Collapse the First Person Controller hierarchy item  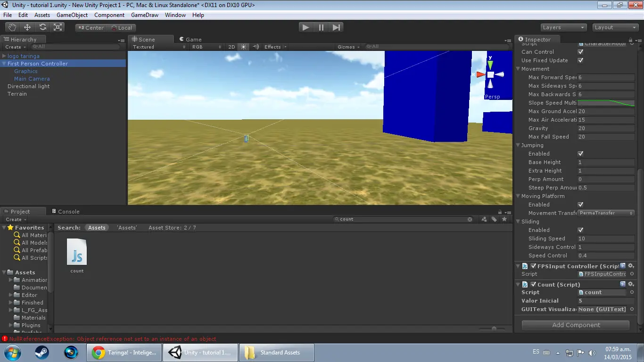point(4,64)
